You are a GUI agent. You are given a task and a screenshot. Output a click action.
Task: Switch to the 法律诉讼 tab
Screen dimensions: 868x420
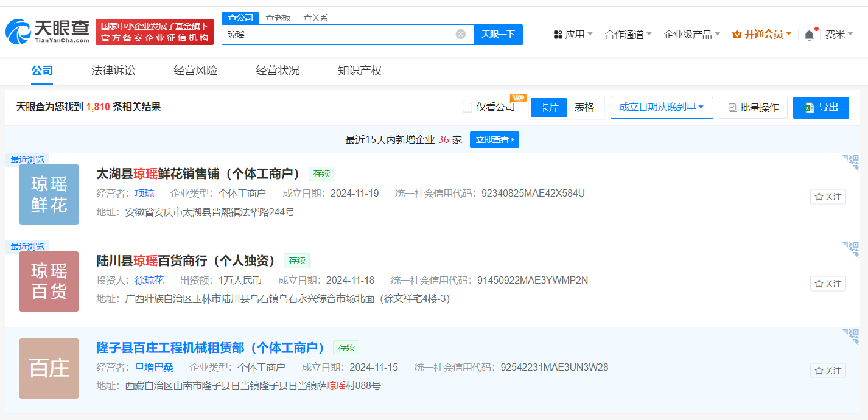tap(113, 71)
